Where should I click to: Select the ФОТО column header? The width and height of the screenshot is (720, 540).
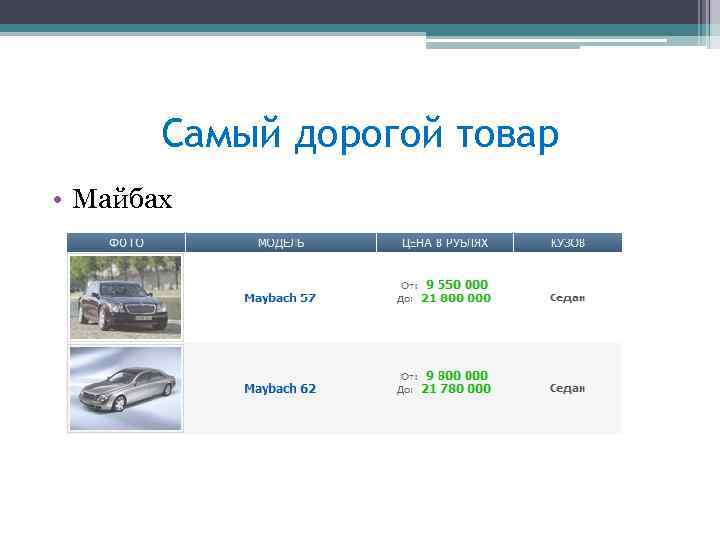pyautogui.click(x=126, y=242)
